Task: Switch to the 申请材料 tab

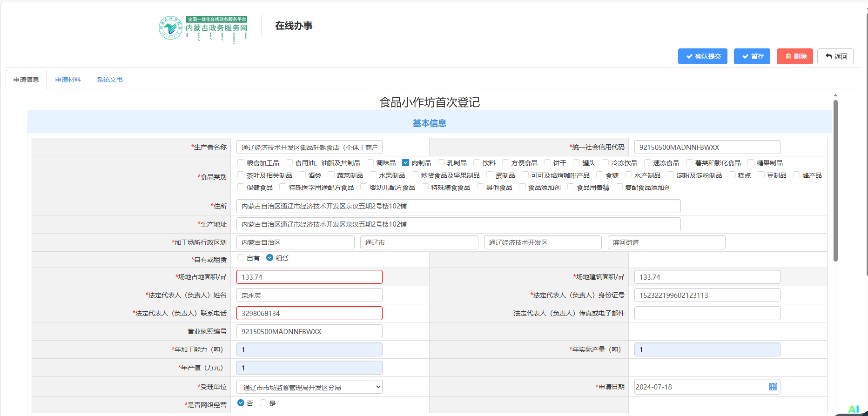Action: pyautogui.click(x=68, y=80)
